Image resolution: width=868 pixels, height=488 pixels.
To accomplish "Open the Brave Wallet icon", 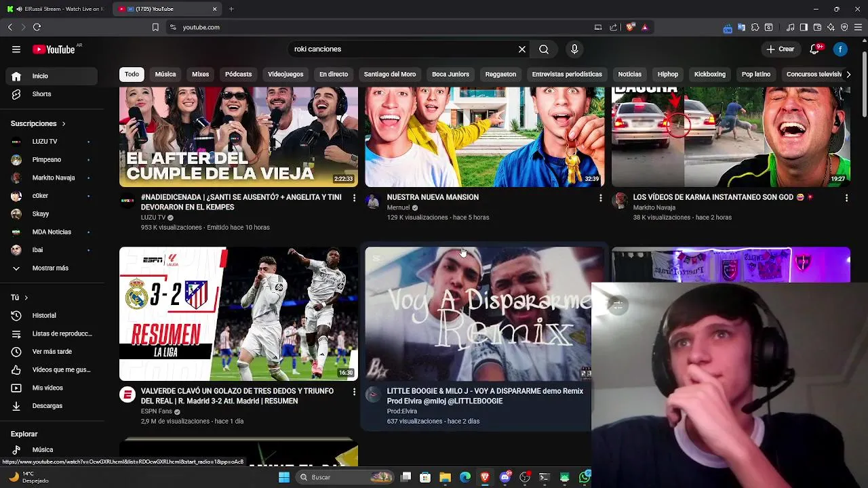I will point(817,27).
